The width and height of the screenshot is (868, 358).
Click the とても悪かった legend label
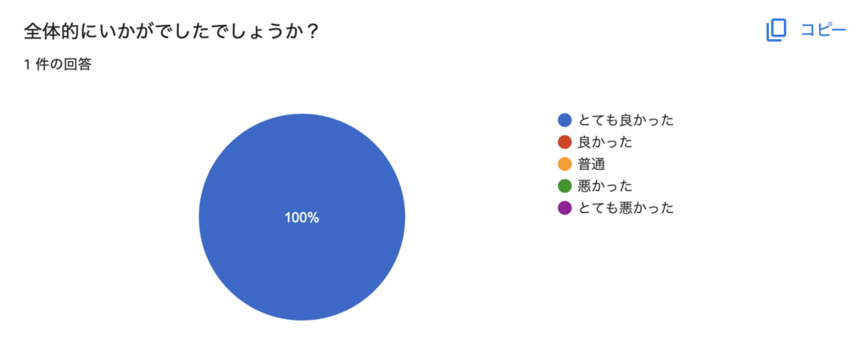[x=626, y=209]
